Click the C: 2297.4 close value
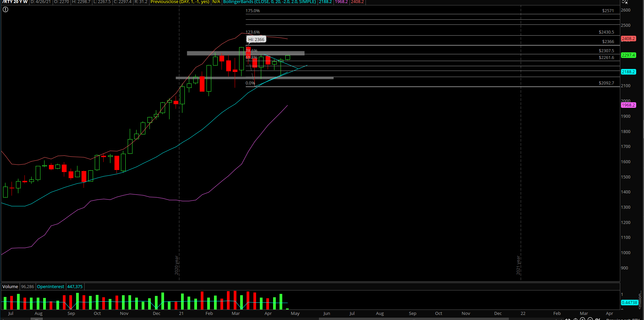Image resolution: width=644 pixels, height=320 pixels. [x=122, y=2]
